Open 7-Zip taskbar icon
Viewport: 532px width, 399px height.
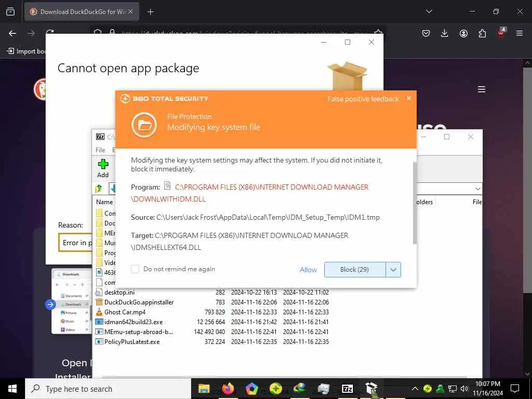pyautogui.click(x=348, y=389)
